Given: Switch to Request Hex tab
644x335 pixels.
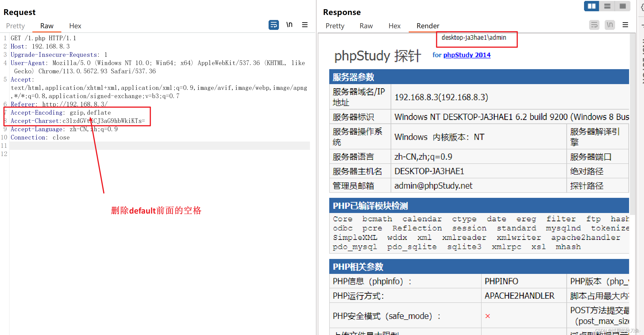Looking at the screenshot, I should (x=75, y=26).
